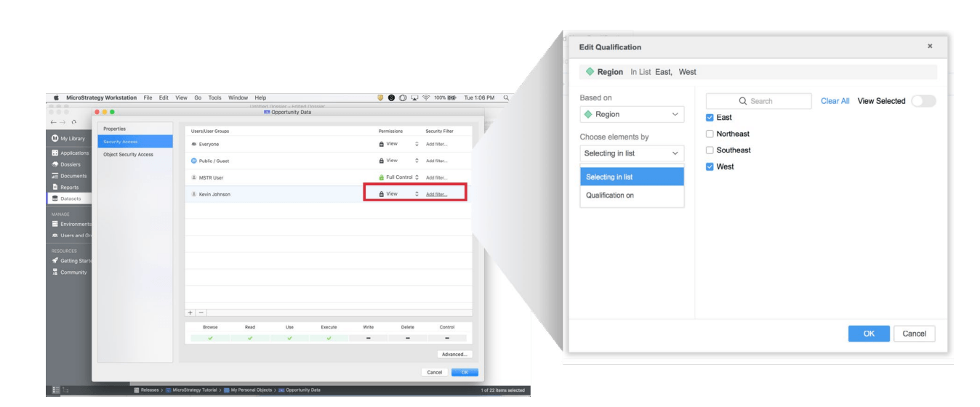Image resolution: width=980 pixels, height=407 pixels.
Task: Click the Public / Guest group icon
Action: 193,160
